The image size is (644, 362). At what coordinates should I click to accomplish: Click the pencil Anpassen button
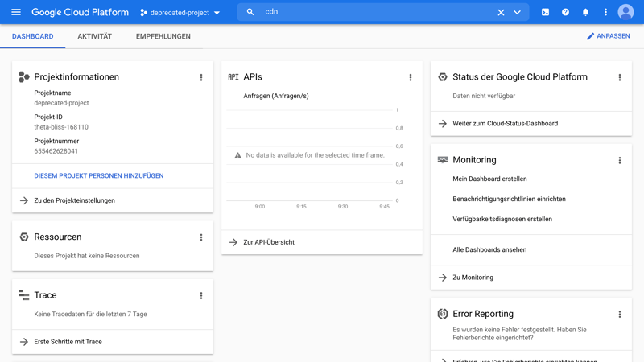[x=608, y=36]
